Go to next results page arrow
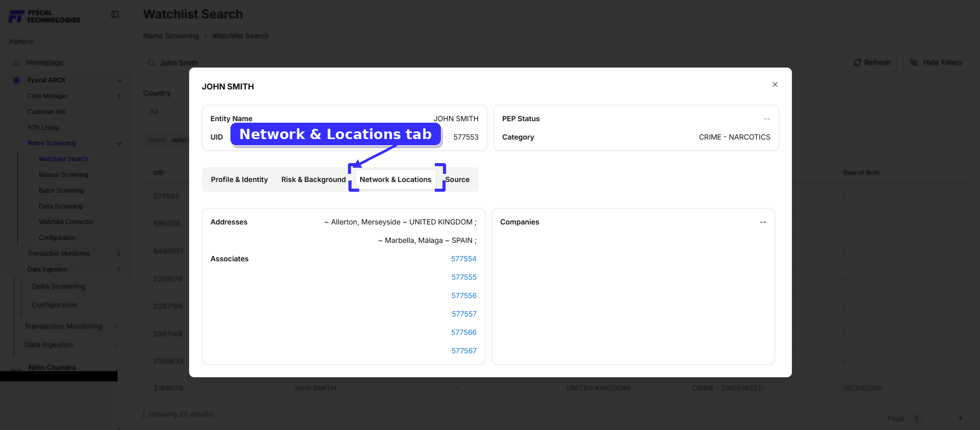 click(961, 418)
